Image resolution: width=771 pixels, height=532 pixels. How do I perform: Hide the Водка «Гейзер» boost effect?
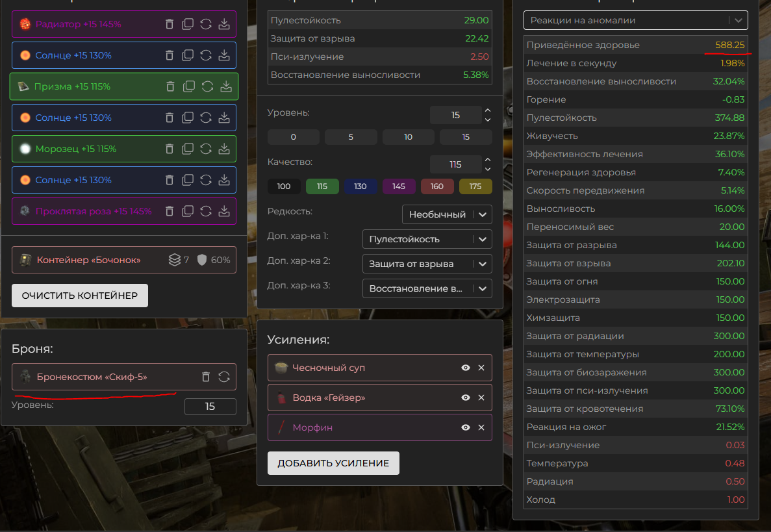pyautogui.click(x=466, y=398)
